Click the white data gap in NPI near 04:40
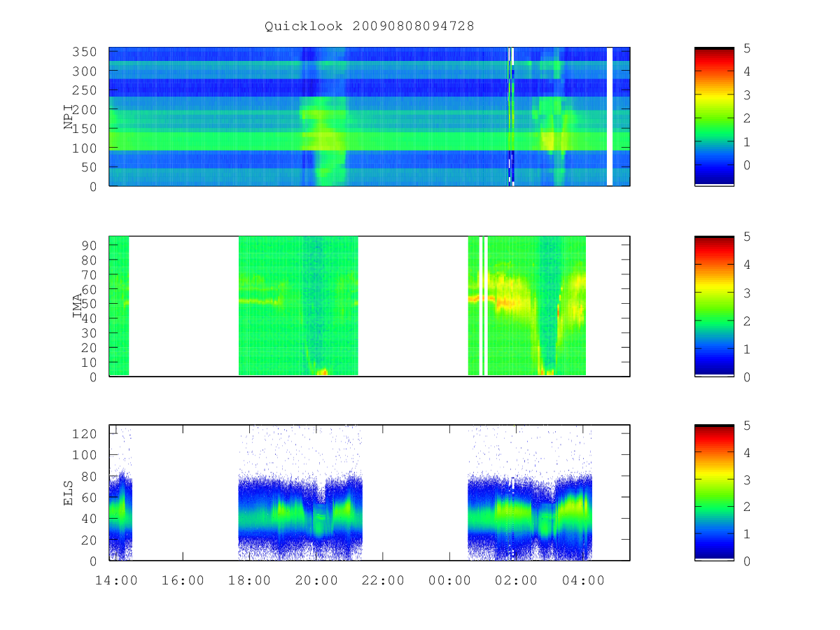The image size is (840, 630). coord(610,116)
